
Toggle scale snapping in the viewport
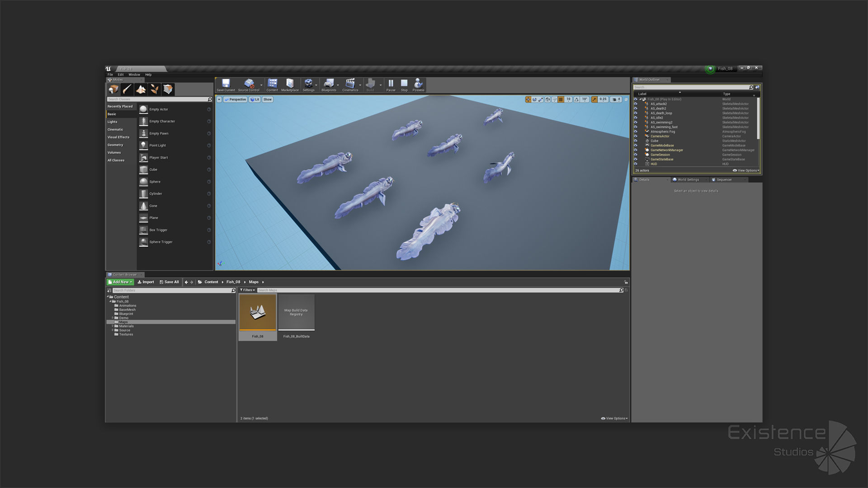pos(594,99)
